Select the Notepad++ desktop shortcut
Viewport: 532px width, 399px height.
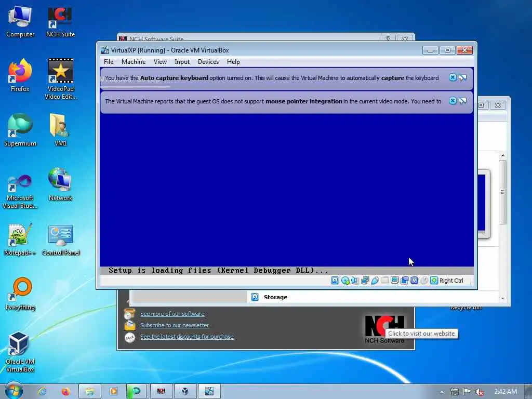(x=20, y=239)
